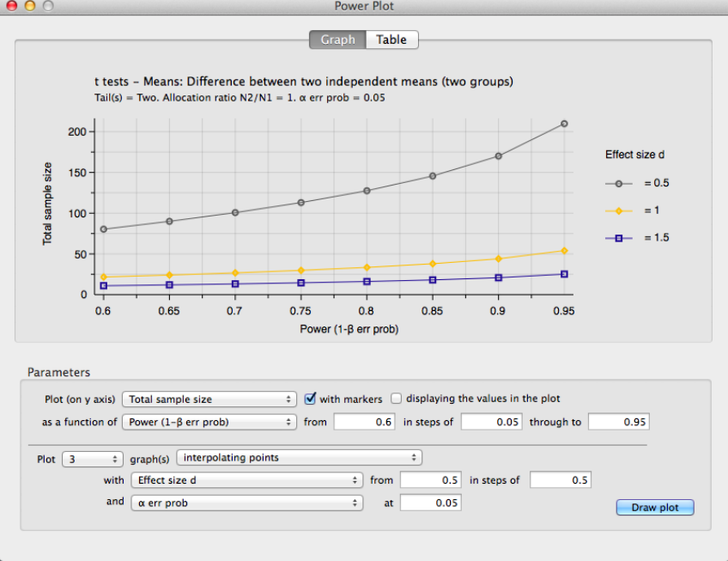
Task: Click gray data point at power 0.95
Action: 564,124
